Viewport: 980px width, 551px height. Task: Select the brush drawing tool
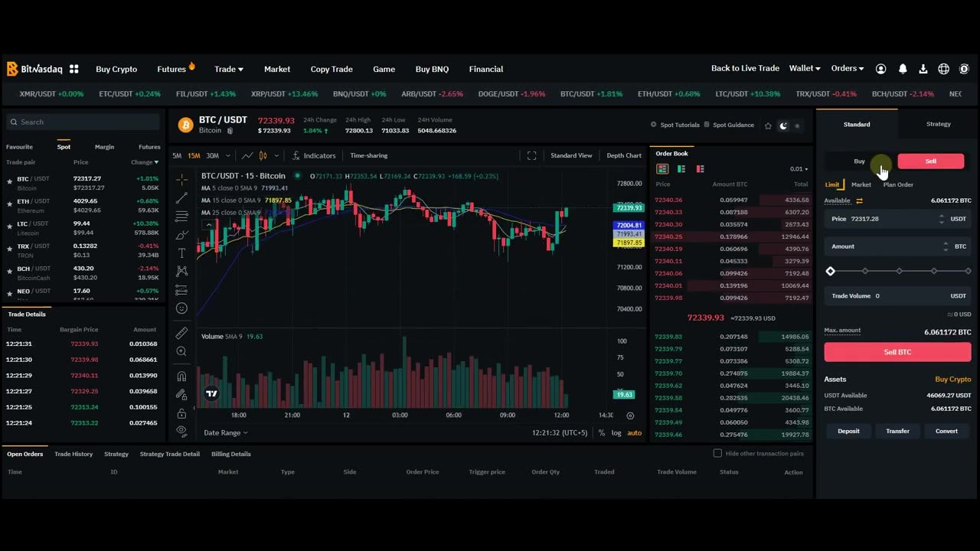pyautogui.click(x=181, y=235)
